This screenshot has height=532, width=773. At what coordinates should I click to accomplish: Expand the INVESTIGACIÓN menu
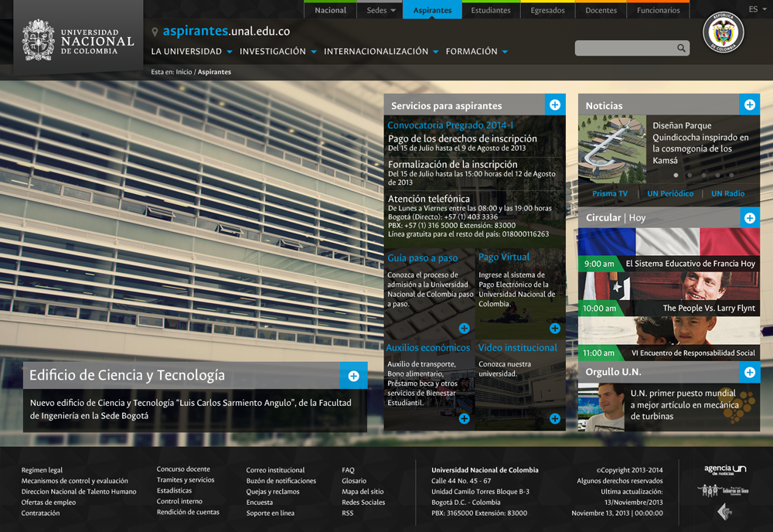pyautogui.click(x=278, y=52)
